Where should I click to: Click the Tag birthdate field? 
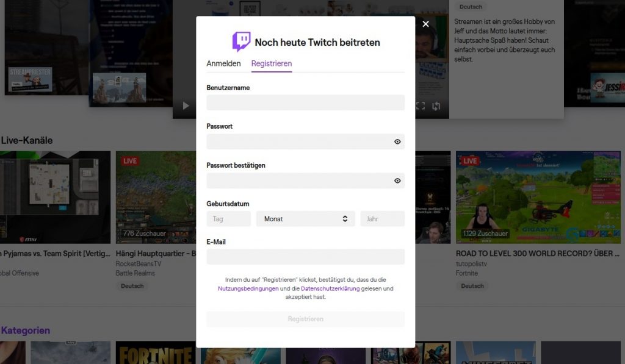click(228, 218)
